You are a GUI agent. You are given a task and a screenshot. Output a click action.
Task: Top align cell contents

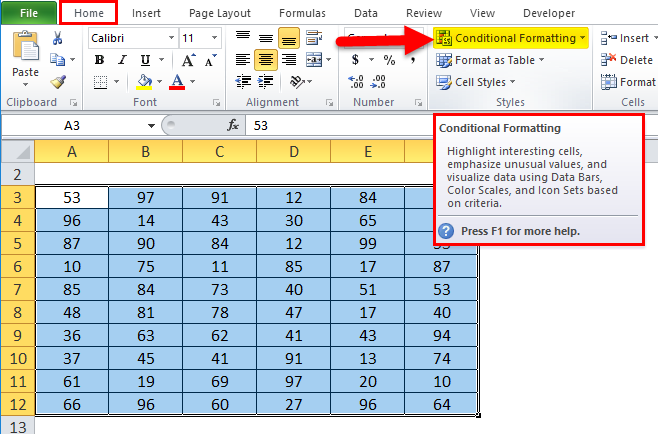[243, 38]
